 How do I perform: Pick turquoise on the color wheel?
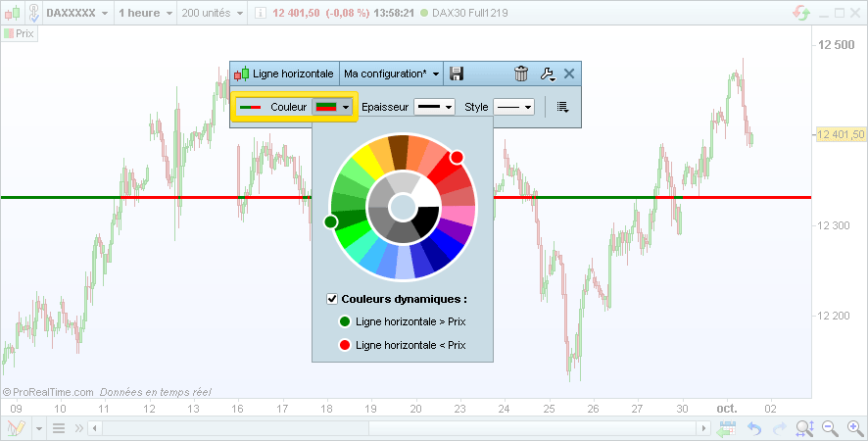point(361,249)
